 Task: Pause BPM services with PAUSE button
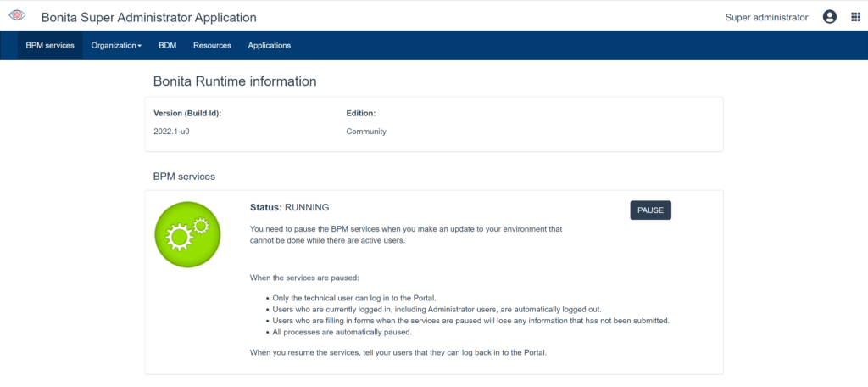(650, 210)
